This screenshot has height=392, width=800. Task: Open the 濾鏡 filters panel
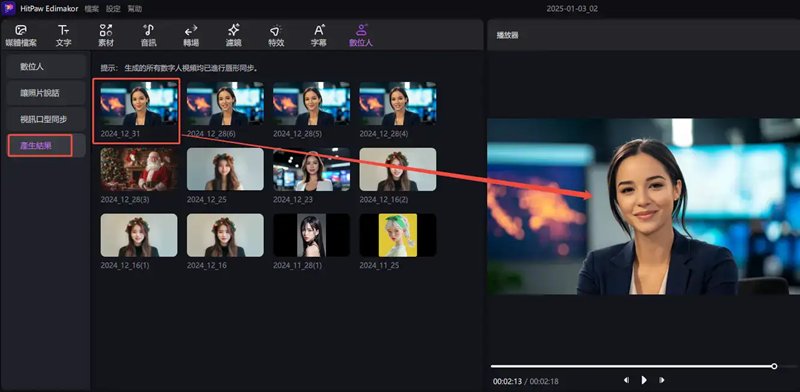point(234,36)
